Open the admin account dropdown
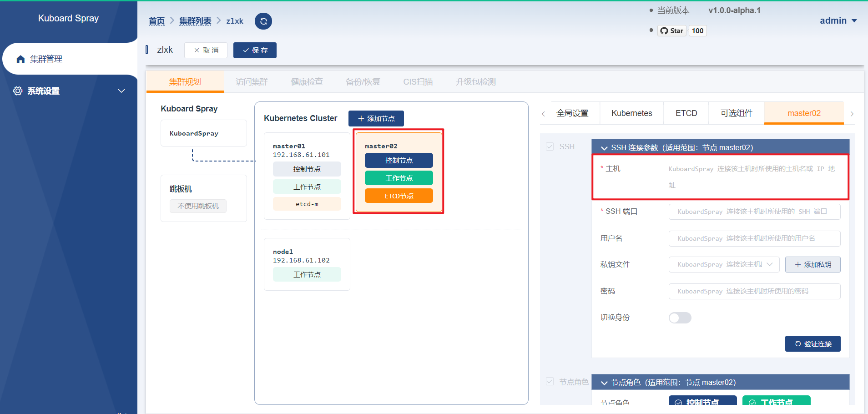 838,20
